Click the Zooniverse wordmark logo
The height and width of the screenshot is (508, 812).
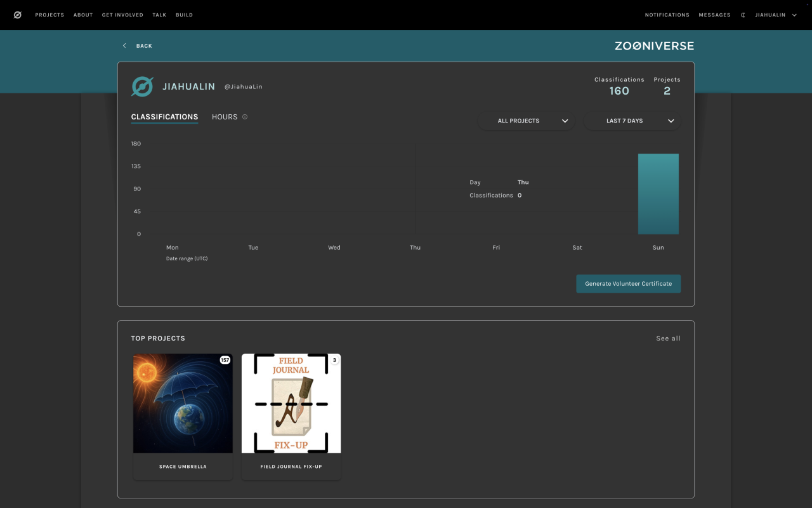click(654, 46)
